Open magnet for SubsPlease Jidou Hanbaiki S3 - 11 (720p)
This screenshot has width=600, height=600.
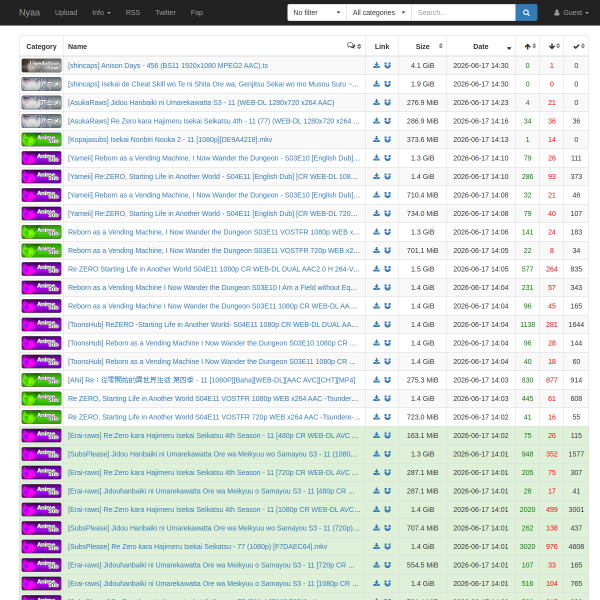coord(388,528)
